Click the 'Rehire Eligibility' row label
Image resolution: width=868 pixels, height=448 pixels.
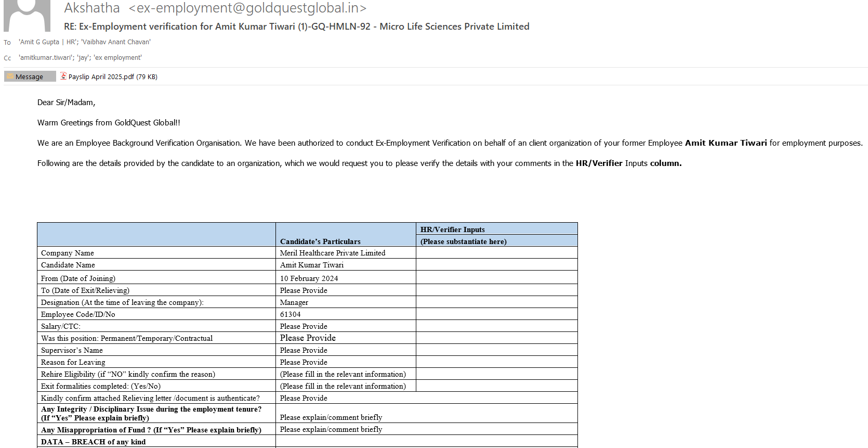click(128, 374)
